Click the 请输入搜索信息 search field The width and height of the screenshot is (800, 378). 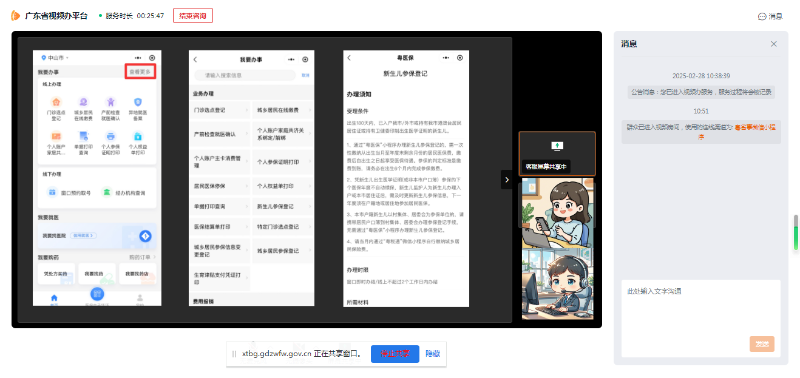pyautogui.click(x=245, y=75)
